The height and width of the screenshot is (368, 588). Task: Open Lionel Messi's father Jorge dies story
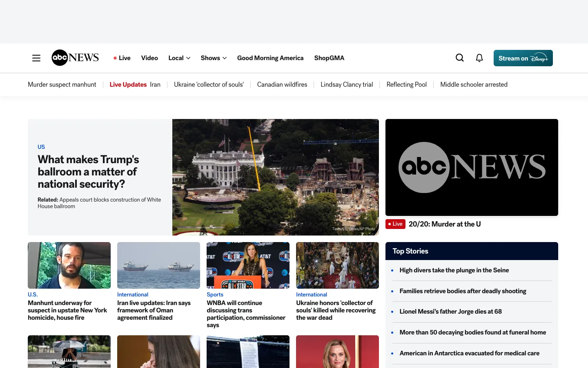450,312
